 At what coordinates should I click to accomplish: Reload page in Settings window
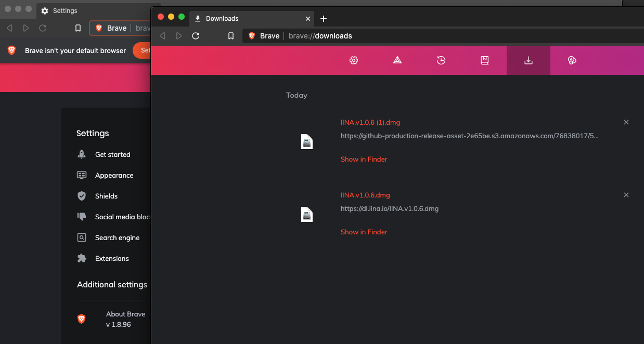(43, 28)
